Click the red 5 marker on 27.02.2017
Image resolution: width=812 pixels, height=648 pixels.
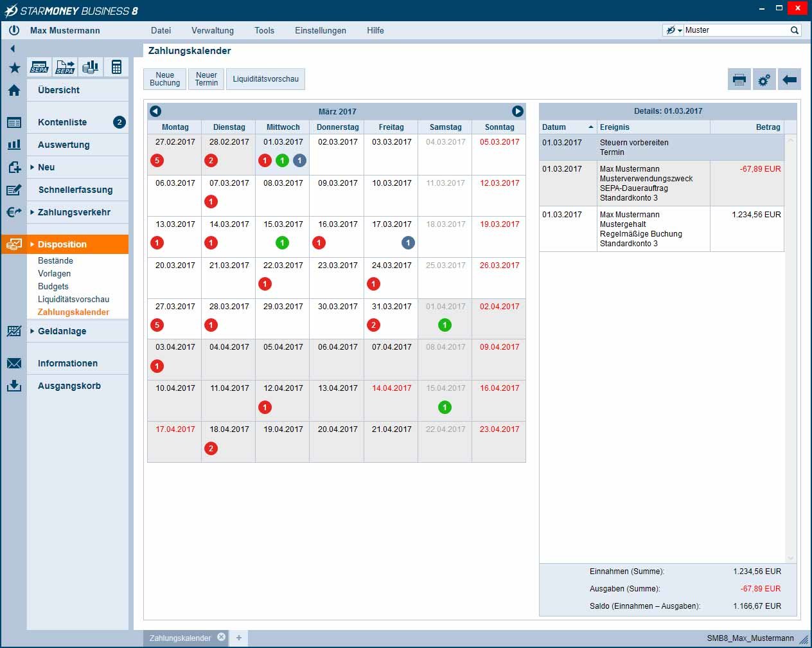157,161
